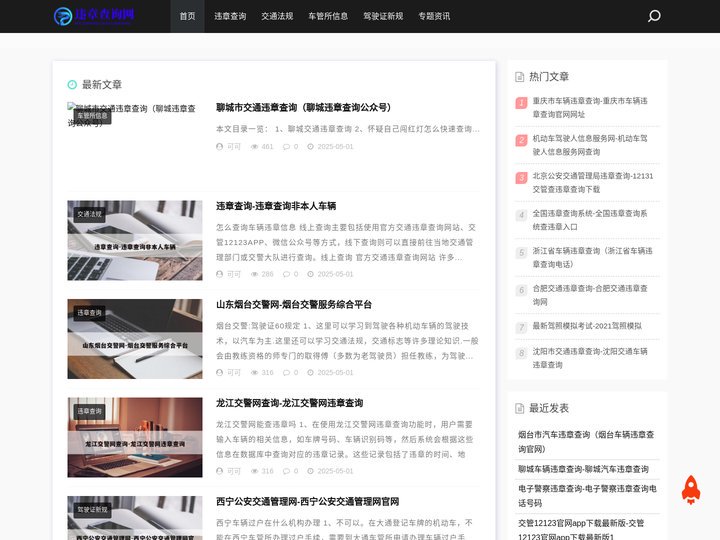Open hot article 北京公安交通管理局违章查询
Screen dimensions: 720x540
(593, 183)
